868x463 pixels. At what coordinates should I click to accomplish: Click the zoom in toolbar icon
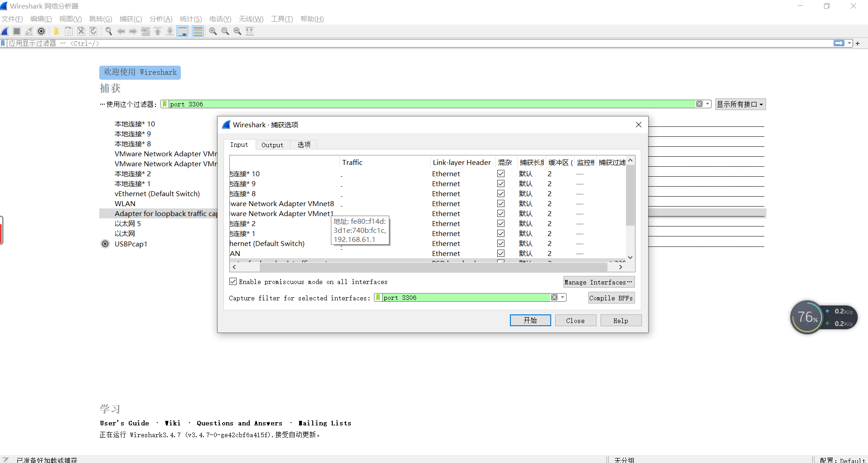(x=213, y=31)
